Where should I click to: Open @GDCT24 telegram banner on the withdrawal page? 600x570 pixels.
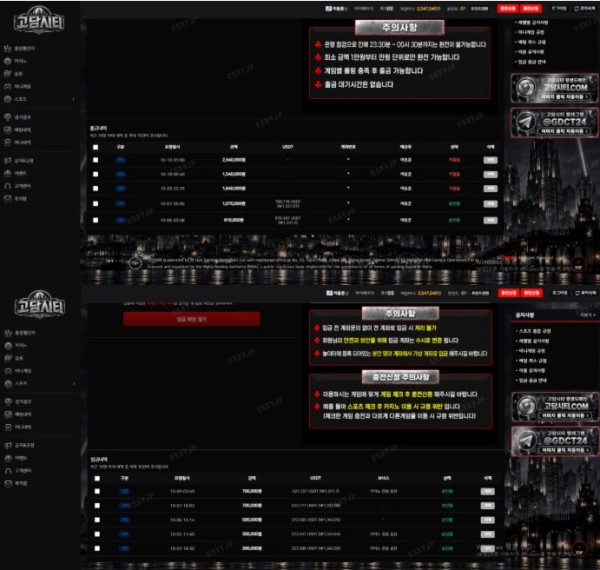pos(554,122)
